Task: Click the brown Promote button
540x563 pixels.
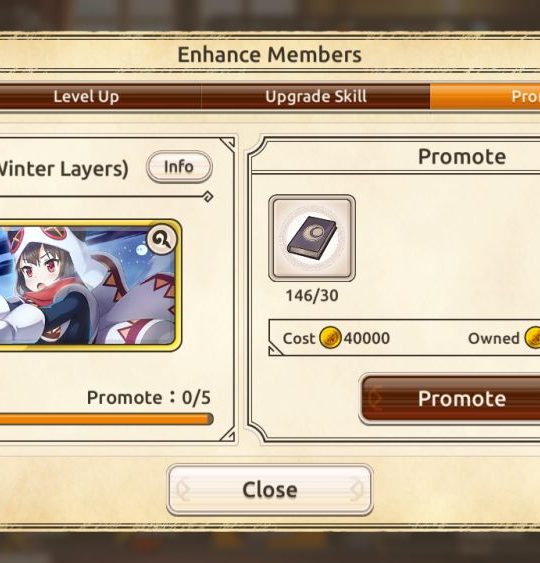Action: click(451, 399)
